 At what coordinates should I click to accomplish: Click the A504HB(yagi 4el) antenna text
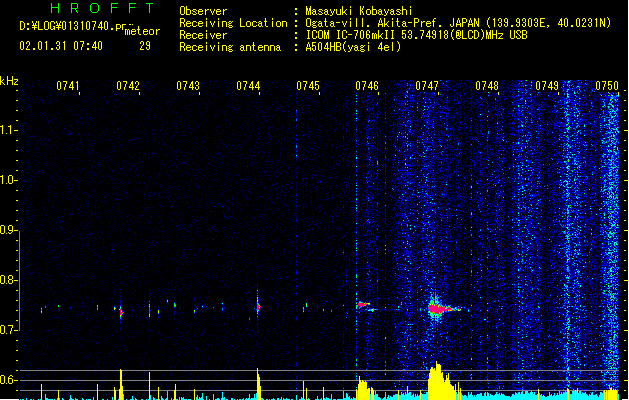pyautogui.click(x=353, y=47)
